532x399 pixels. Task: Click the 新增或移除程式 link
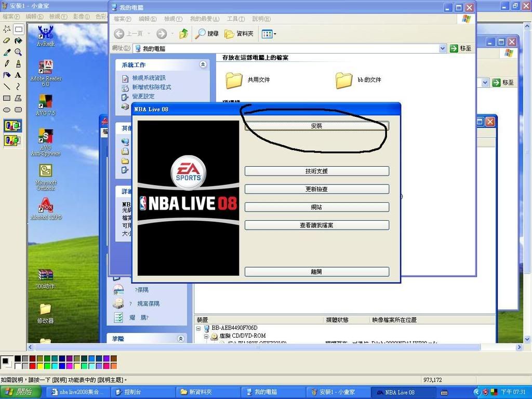click(152, 87)
